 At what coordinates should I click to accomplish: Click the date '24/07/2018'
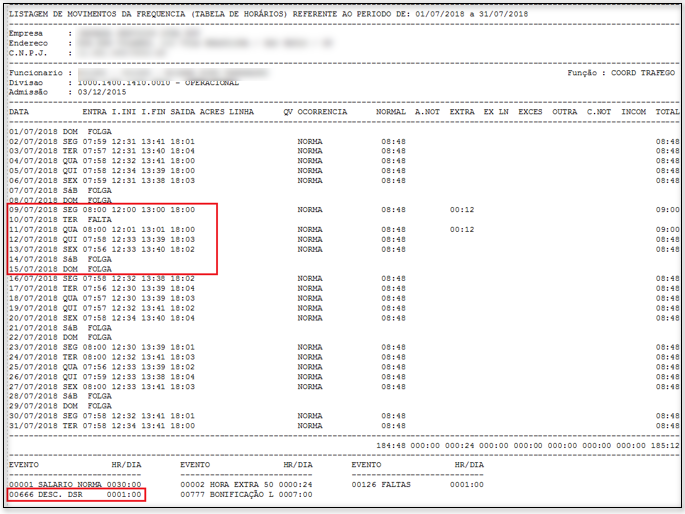pyautogui.click(x=33, y=357)
